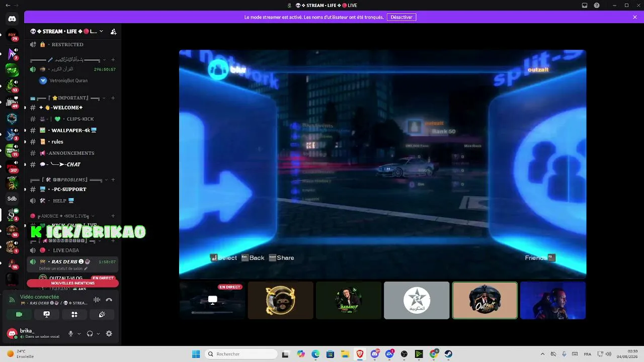Show hidden system tray icons
The width and height of the screenshot is (644, 362).
[542, 354]
